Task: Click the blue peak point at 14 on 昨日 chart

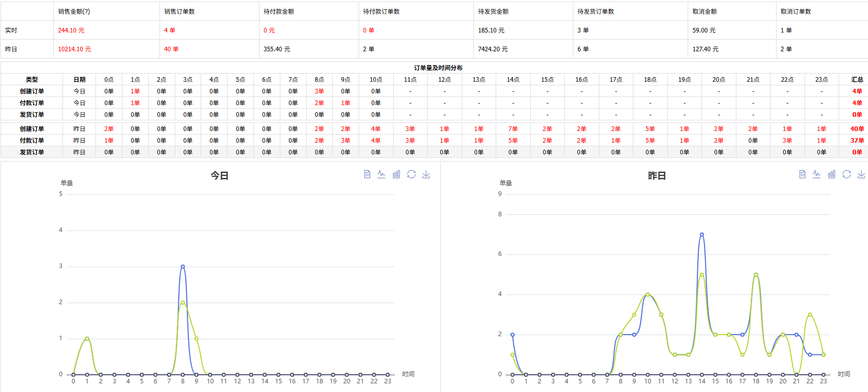Action: tap(702, 235)
